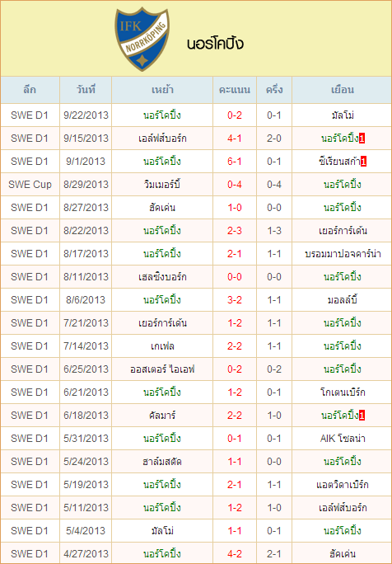Click the 2-1 half-time score in the 4/27/2013 row
The width and height of the screenshot is (392, 564).
click(274, 553)
